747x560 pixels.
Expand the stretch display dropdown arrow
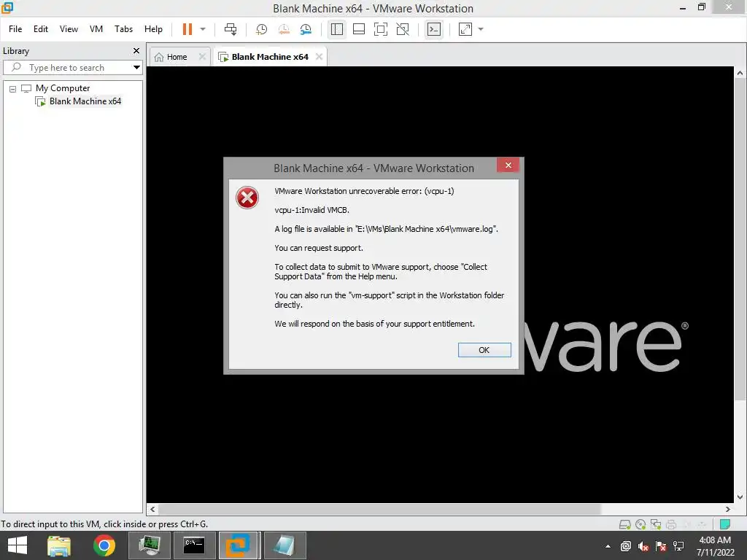tap(481, 29)
